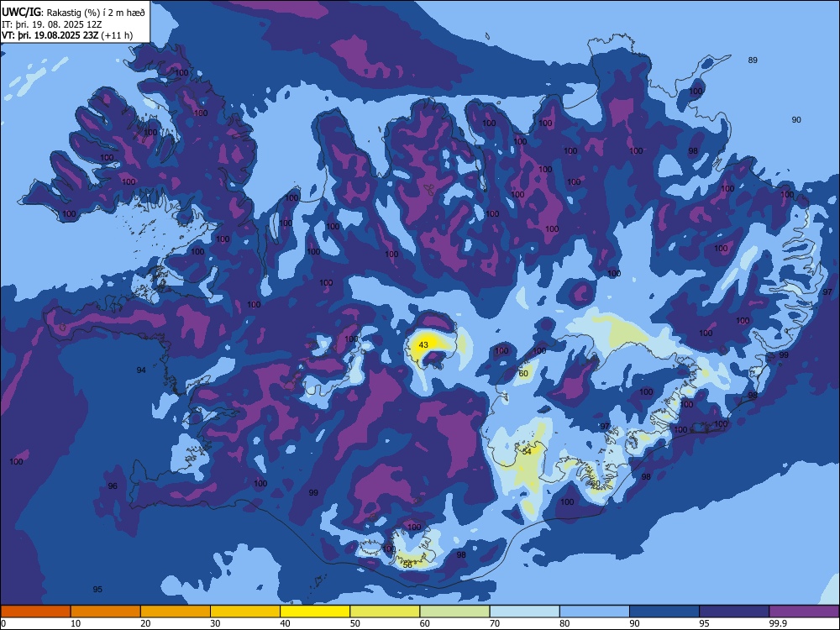
Task: Click the title 'UWC/IG: Rakastig (%) í 2 m hæð'
Action: tap(73, 11)
